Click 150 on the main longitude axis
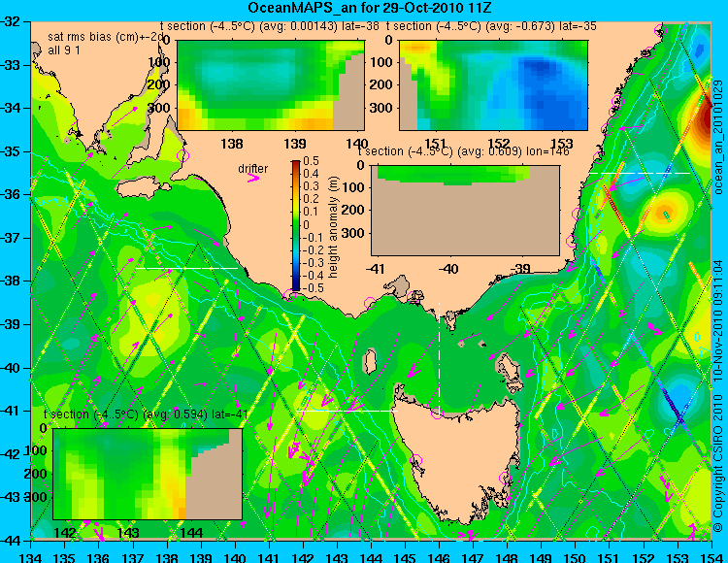This screenshot has height=563, width=728. coord(575,557)
